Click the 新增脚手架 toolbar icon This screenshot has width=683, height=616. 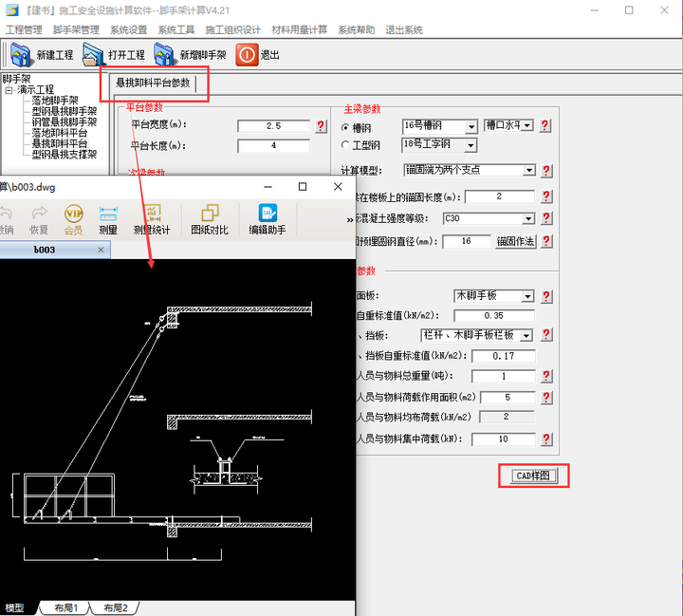pos(164,55)
